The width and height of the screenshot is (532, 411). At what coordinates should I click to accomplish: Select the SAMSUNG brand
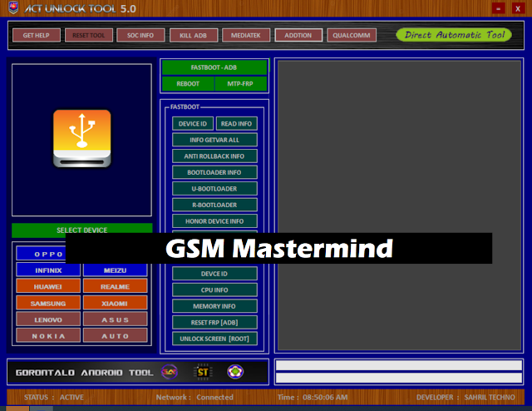pyautogui.click(x=48, y=303)
